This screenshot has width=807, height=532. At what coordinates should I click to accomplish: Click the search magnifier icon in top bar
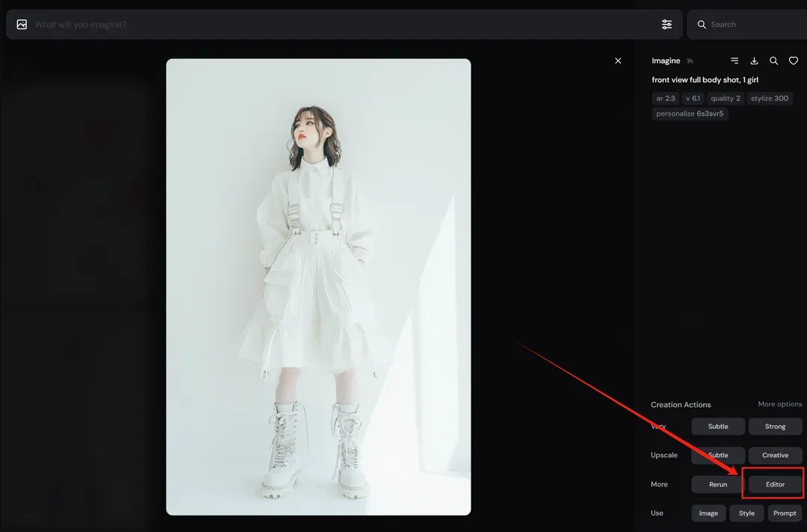tap(702, 24)
